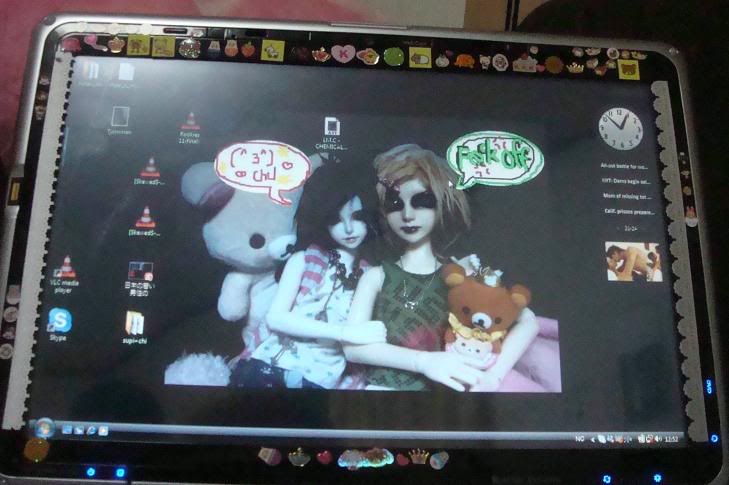Click the Windows Start orb

tap(45, 428)
